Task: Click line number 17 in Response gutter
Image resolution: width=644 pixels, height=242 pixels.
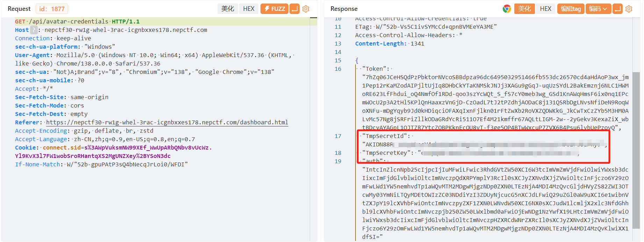Action: pyautogui.click(x=338, y=136)
